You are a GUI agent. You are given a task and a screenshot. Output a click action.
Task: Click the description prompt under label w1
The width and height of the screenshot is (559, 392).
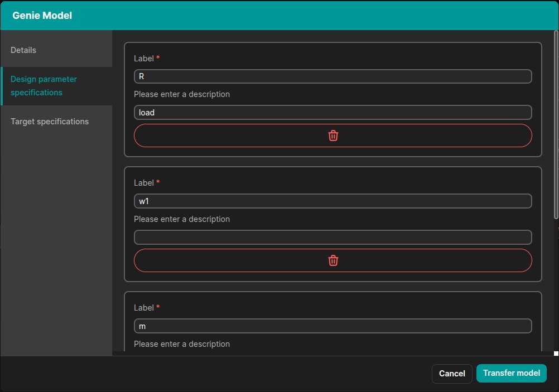tap(182, 219)
